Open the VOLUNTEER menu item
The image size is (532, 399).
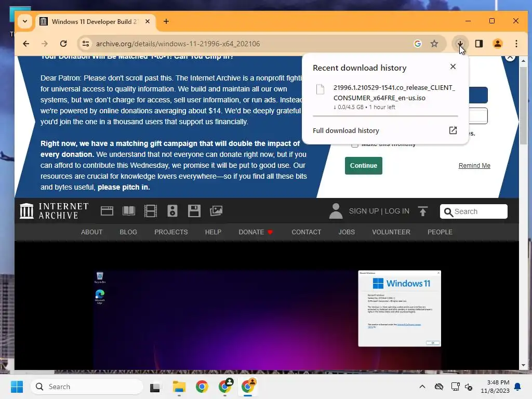(x=391, y=232)
